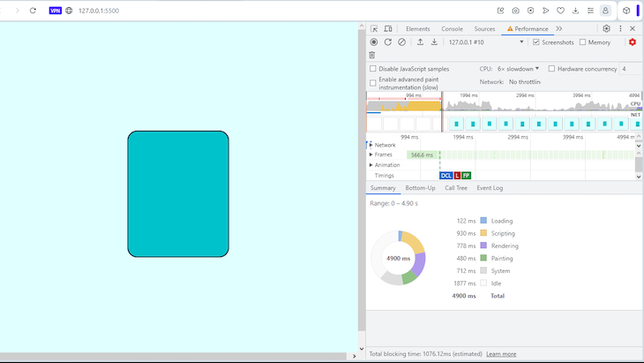Enable the Memory checkbox
Viewport: 644px width, 363px height.
click(x=582, y=42)
